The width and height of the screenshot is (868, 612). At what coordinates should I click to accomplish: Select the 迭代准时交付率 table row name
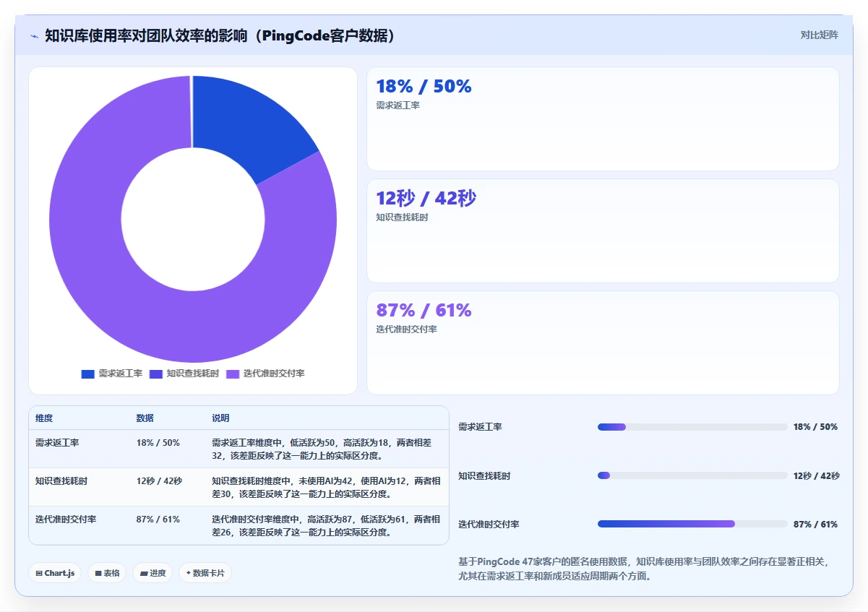point(66,519)
